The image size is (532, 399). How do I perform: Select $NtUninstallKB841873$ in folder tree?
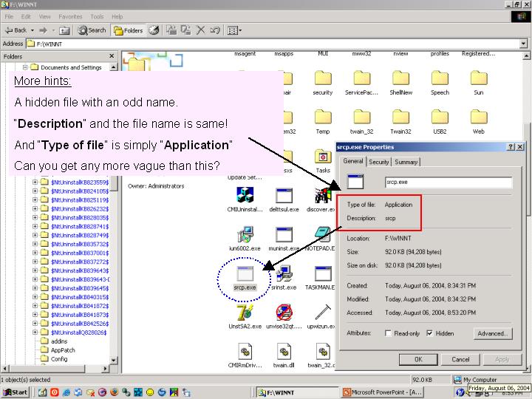[79, 315]
